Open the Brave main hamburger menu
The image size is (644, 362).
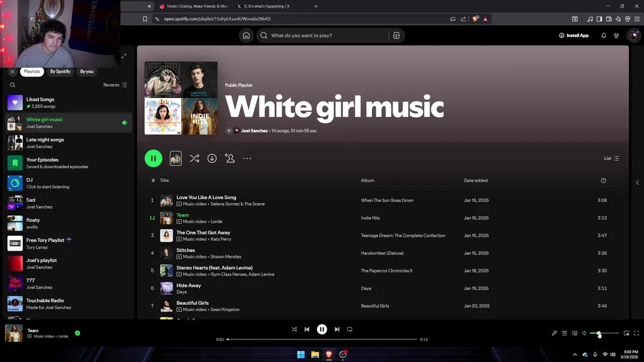tap(637, 19)
